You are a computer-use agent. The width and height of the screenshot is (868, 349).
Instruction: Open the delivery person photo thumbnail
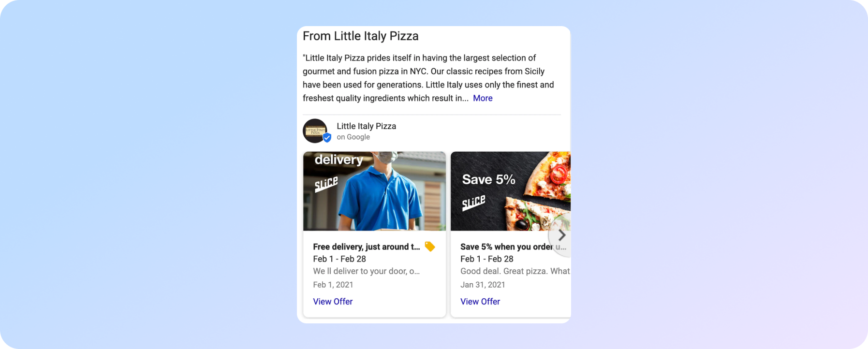(375, 191)
